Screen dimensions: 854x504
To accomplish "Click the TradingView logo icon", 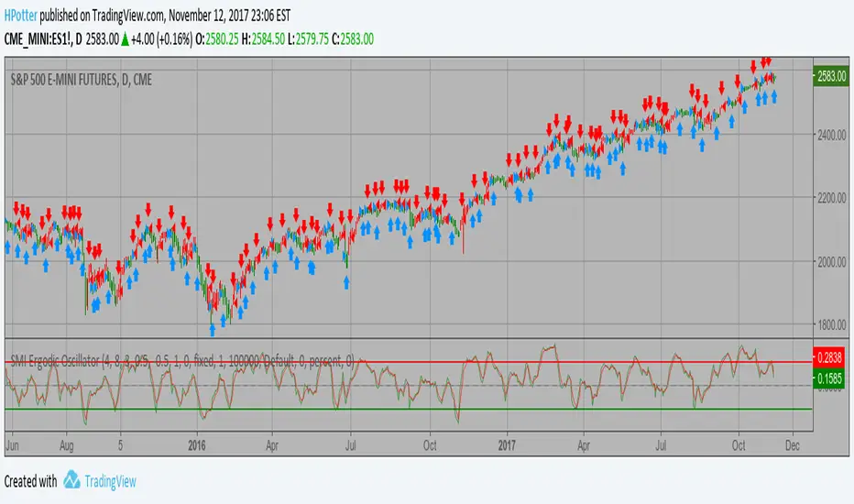I will coord(71,480).
